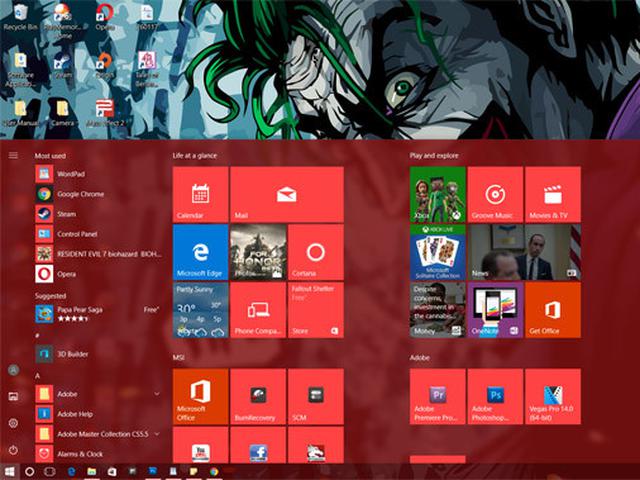Select the Opera desktop shortcut
Screen dimensions: 640x480
pos(104,17)
